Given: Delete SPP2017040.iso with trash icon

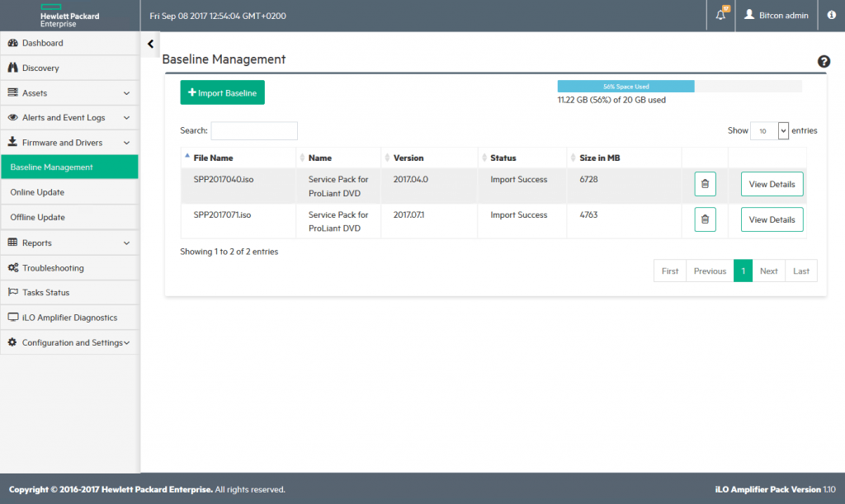Looking at the screenshot, I should [705, 184].
